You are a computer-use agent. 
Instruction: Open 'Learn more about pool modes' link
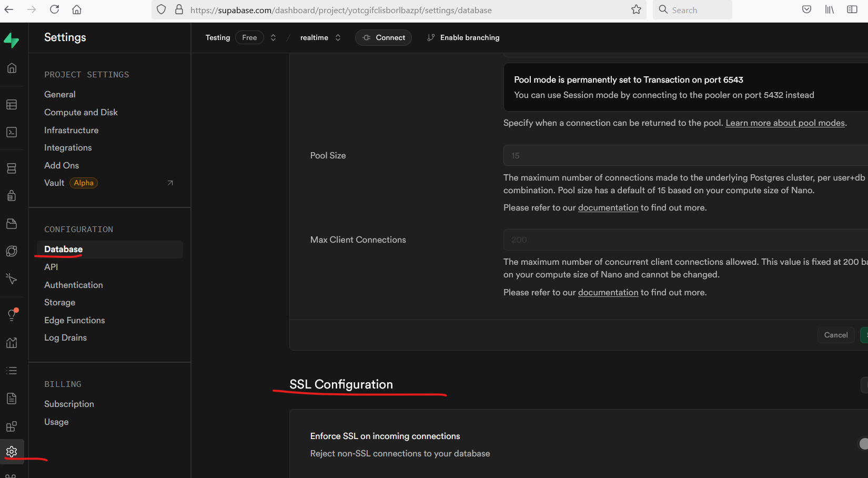(x=785, y=123)
